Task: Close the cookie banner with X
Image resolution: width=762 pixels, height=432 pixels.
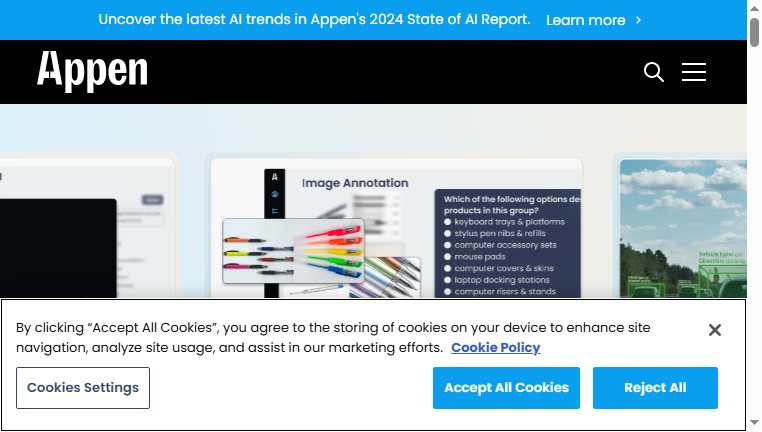Action: coord(714,330)
